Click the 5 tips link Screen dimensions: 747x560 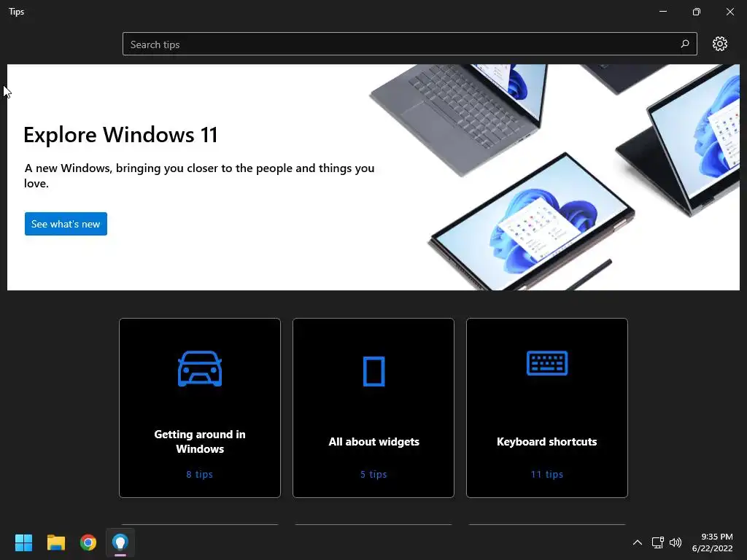(x=373, y=474)
